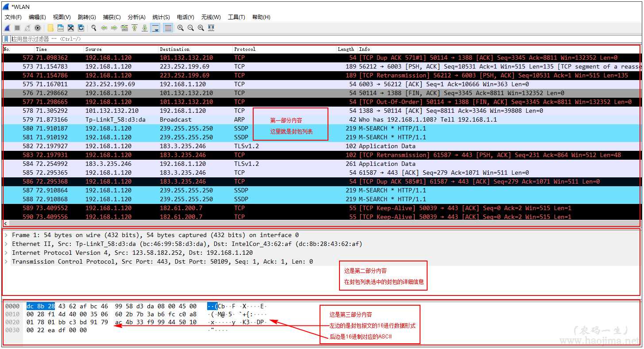Find a packet with the magnifier icon

click(94, 28)
